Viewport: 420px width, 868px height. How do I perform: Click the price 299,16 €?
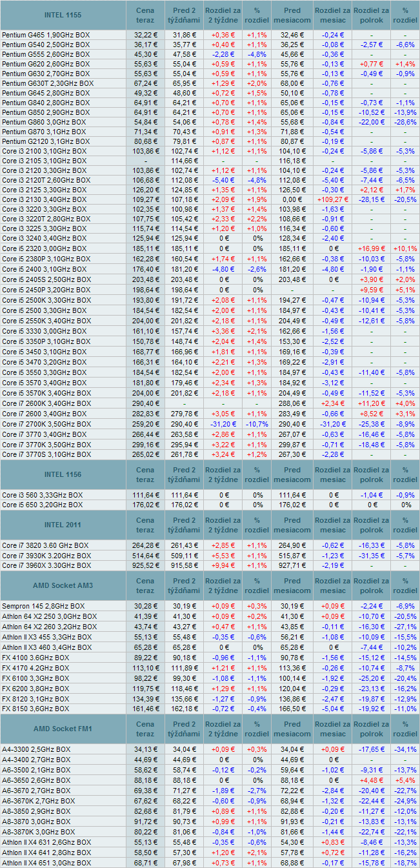tap(146, 445)
